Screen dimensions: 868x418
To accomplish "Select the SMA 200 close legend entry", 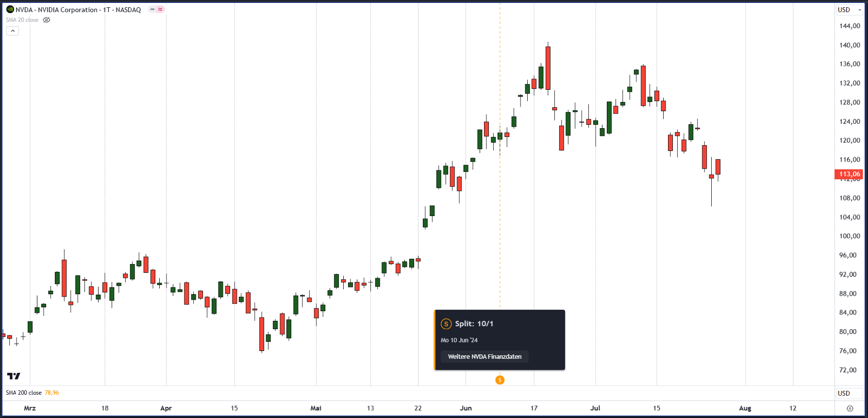I will (x=24, y=393).
